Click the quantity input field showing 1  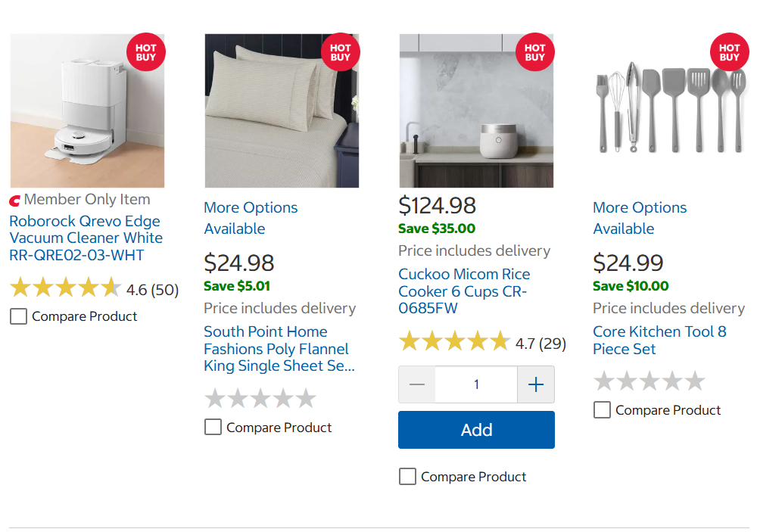tap(476, 384)
